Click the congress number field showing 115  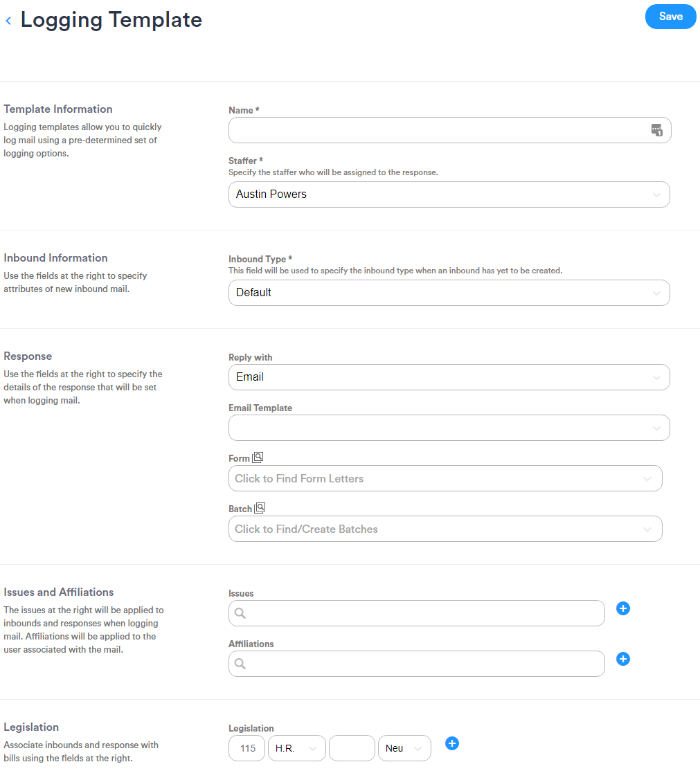246,748
